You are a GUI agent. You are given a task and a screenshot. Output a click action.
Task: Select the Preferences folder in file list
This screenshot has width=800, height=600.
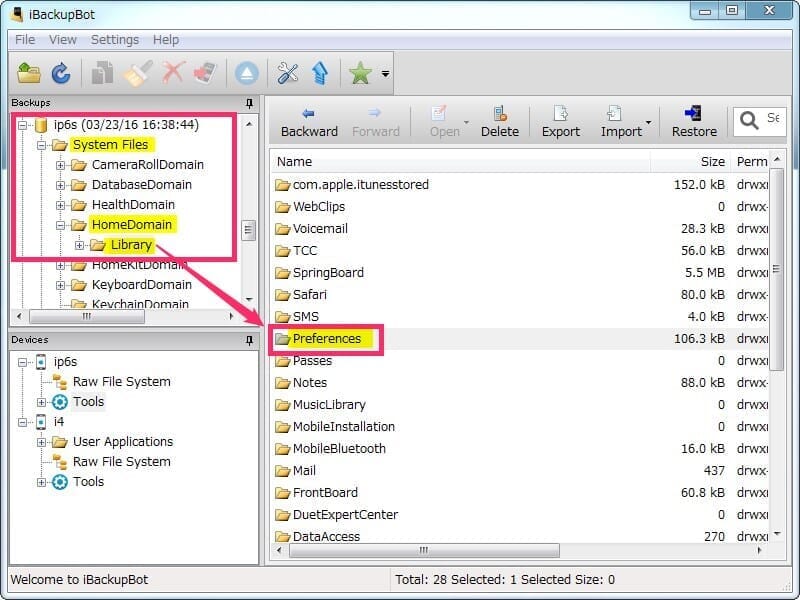326,339
